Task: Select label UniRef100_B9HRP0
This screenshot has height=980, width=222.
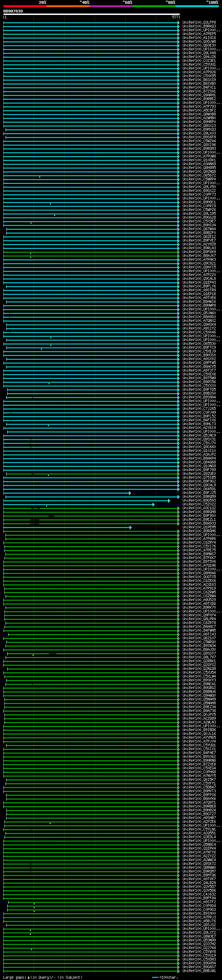Action: coord(199,122)
